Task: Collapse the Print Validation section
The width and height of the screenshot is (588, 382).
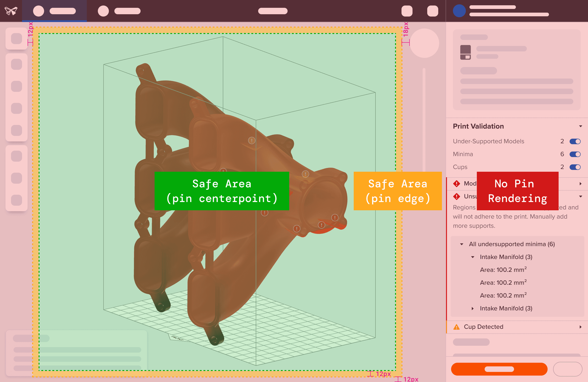Action: 580,126
